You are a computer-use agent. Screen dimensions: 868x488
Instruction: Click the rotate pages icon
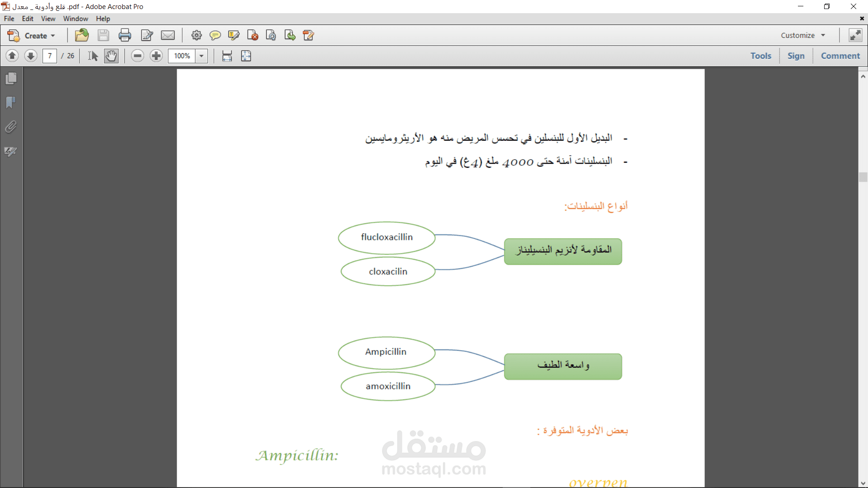point(271,35)
